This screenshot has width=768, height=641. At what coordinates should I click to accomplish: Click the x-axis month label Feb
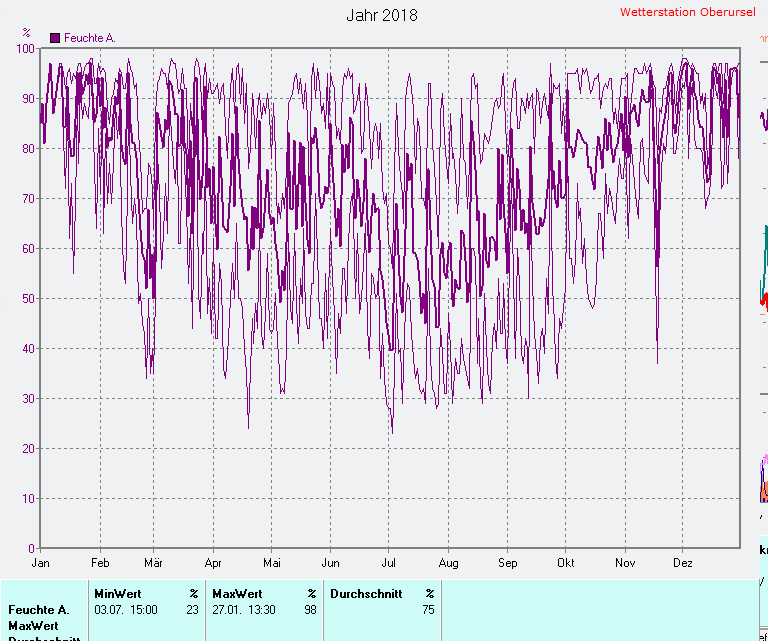pos(100,563)
